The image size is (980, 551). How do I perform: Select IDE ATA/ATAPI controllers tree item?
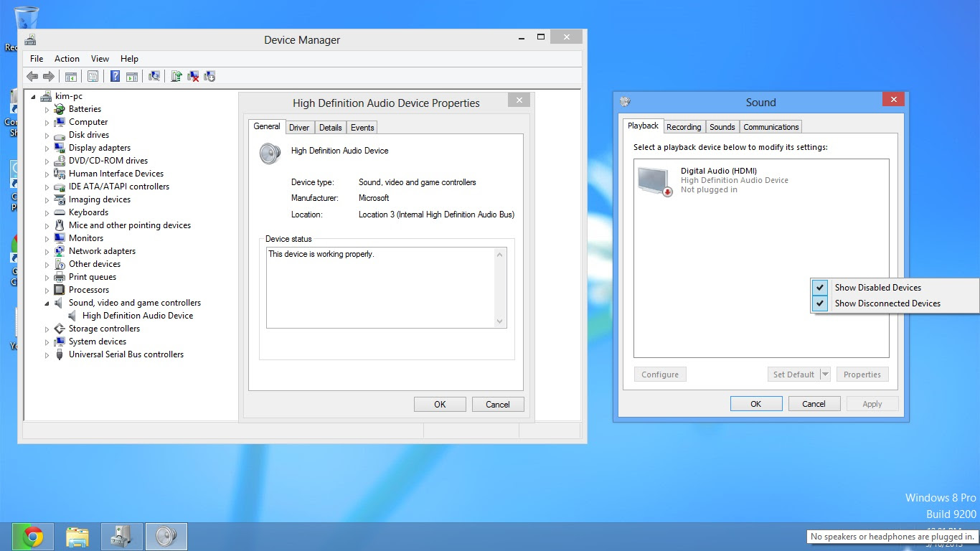pos(119,187)
